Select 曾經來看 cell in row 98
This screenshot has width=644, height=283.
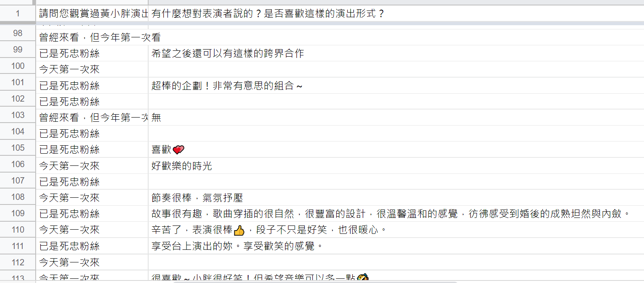[x=92, y=37]
